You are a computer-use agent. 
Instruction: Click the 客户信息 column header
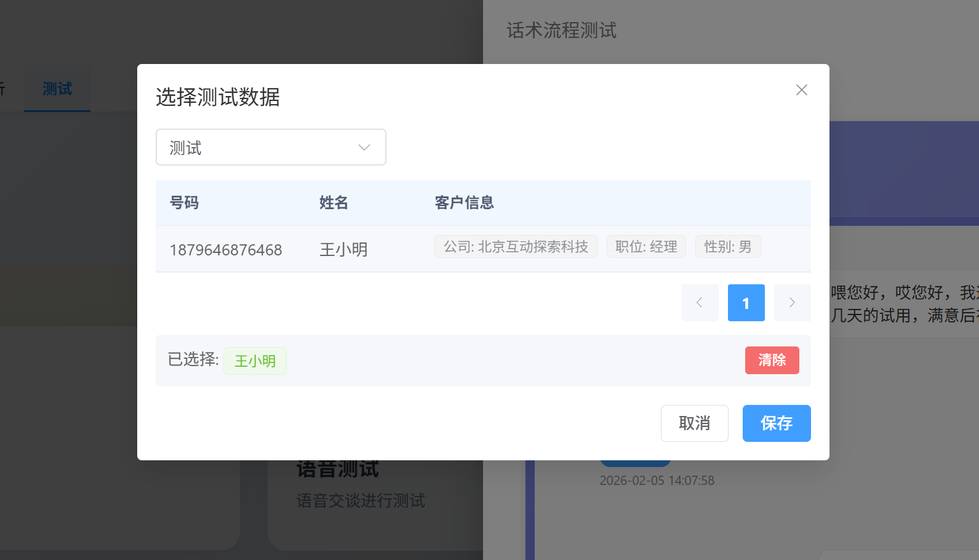464,202
